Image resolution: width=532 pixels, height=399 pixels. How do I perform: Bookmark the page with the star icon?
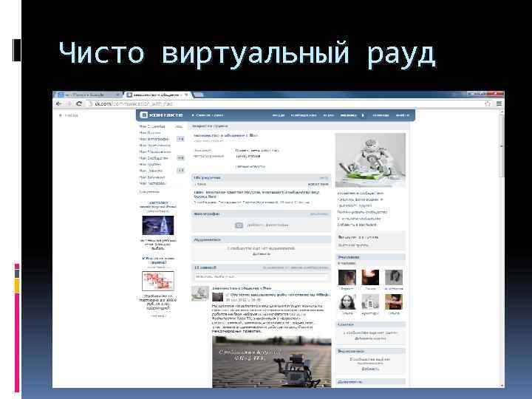[488, 104]
